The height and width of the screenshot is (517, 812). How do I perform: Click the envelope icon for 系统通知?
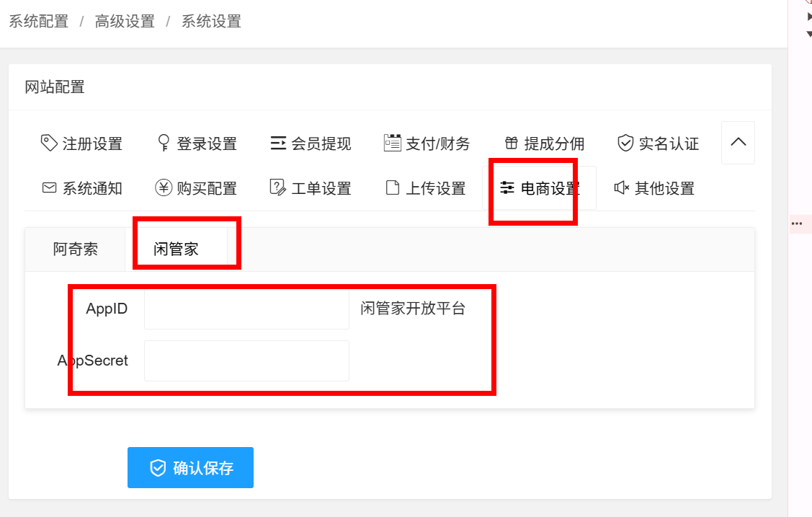49,187
